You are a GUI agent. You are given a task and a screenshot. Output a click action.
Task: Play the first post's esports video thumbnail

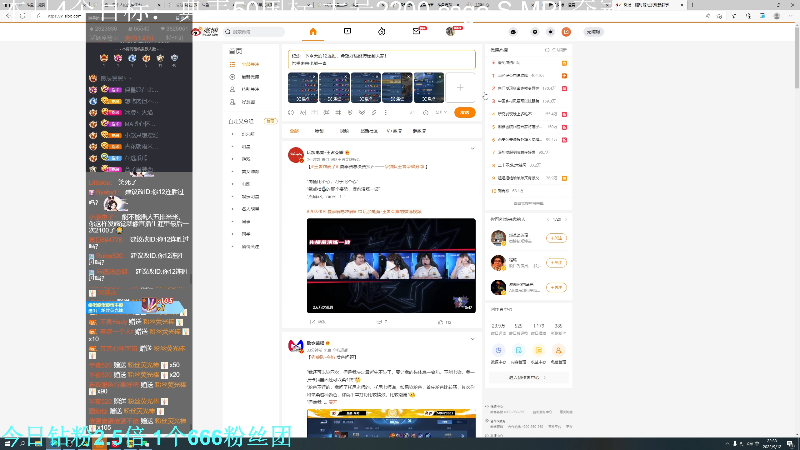pos(391,265)
